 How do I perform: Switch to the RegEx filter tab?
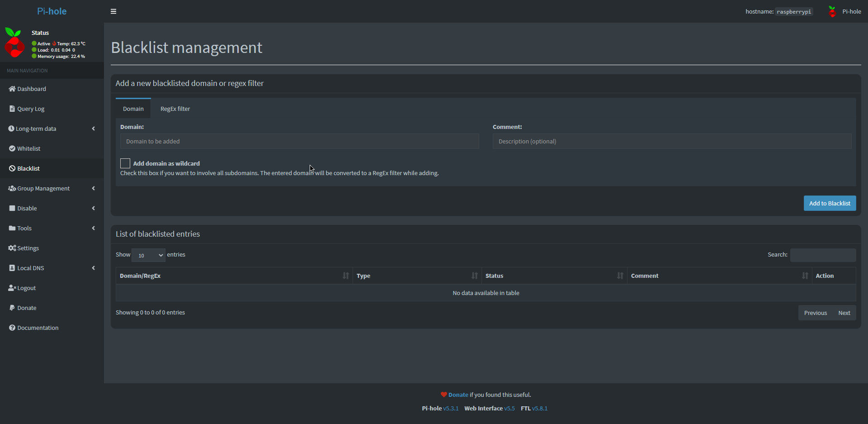(x=175, y=109)
